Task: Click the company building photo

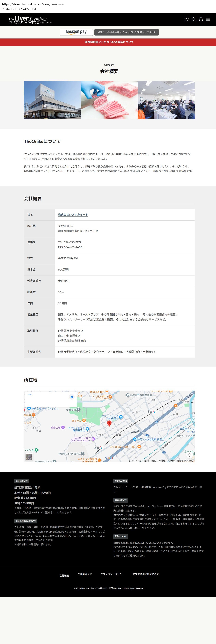Action: (x=52, y=100)
